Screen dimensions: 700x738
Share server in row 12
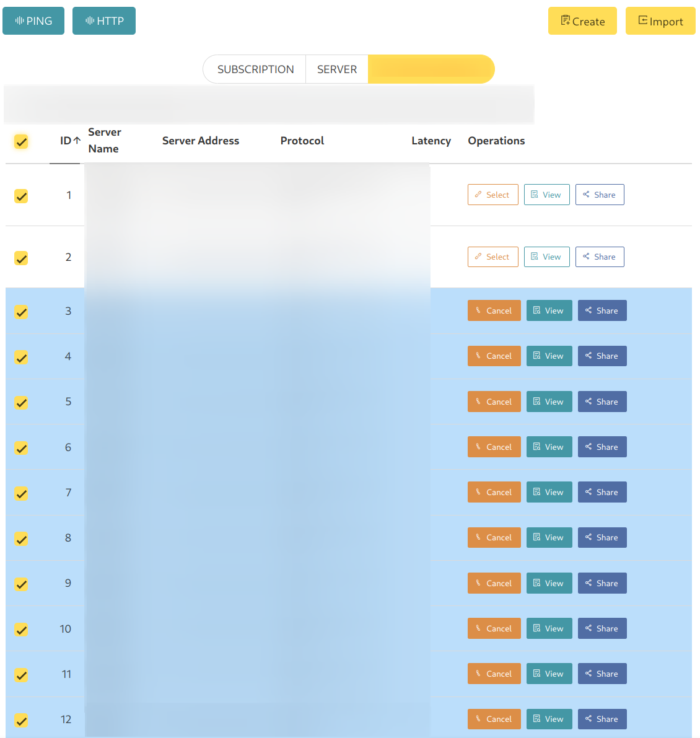602,719
